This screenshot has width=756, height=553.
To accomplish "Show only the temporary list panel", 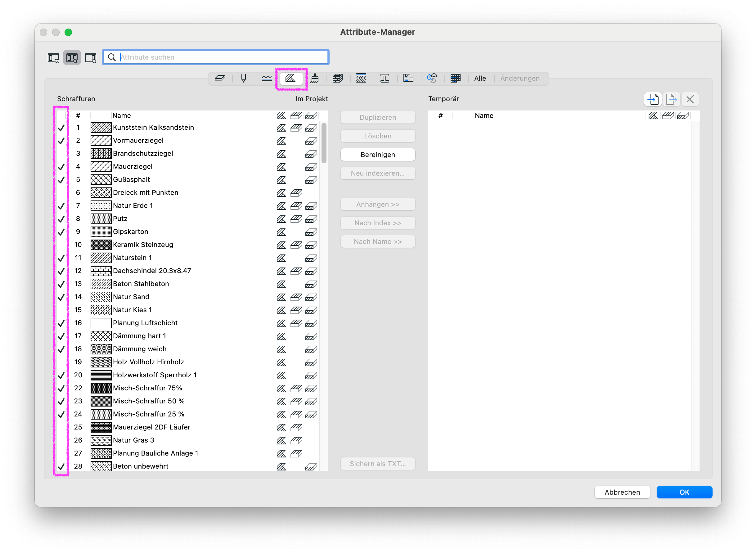I will pyautogui.click(x=90, y=58).
